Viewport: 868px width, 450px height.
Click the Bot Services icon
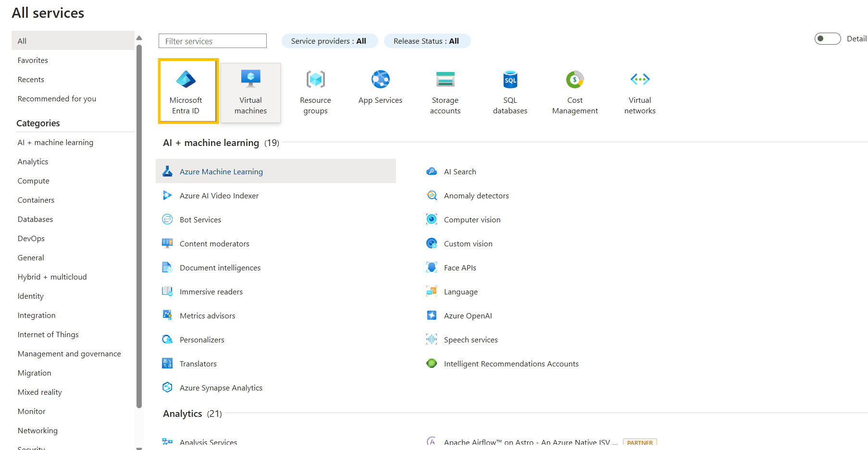[x=167, y=219]
